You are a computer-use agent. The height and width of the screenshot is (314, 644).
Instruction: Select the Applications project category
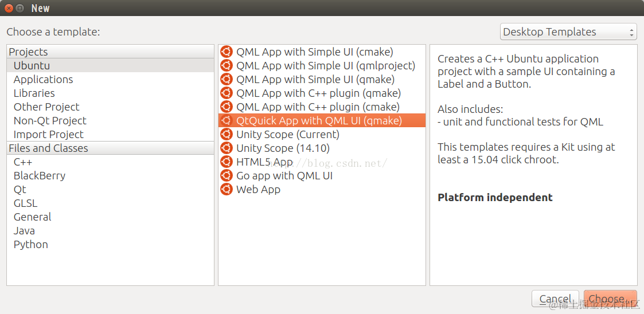44,80
